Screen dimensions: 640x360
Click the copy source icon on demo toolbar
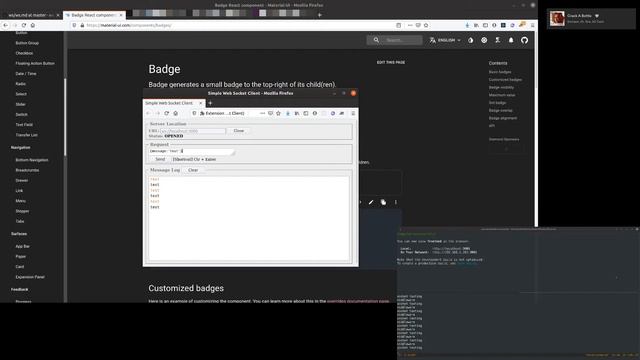pyautogui.click(x=383, y=202)
